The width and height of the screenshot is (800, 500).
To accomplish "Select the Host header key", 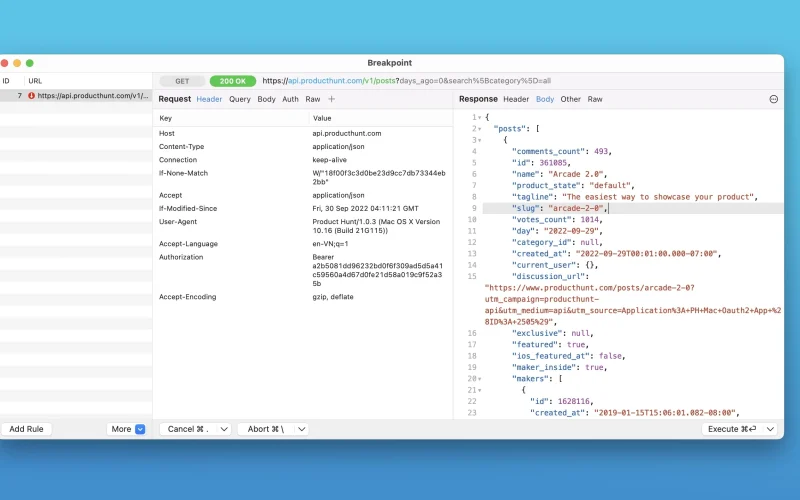I will tap(167, 133).
